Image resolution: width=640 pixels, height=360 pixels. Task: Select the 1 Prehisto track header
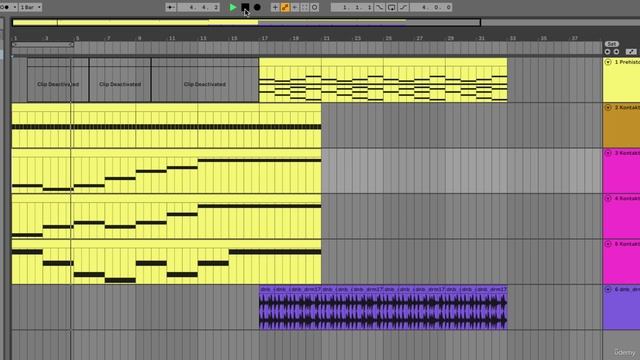(622, 80)
